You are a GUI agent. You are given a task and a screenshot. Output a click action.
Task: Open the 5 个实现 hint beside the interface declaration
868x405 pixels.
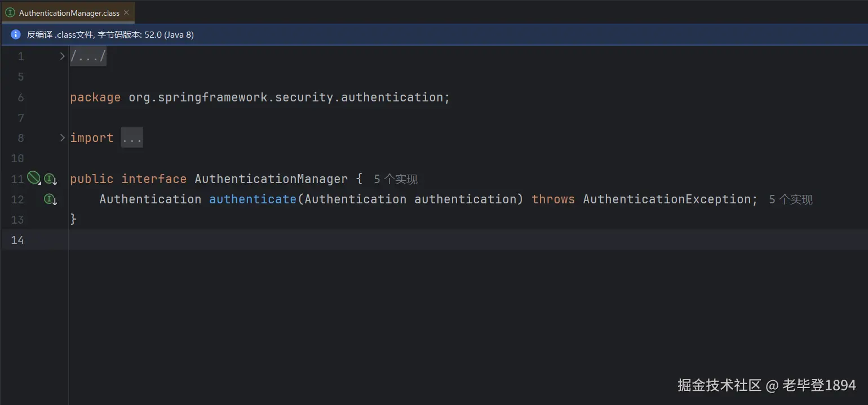tap(396, 179)
